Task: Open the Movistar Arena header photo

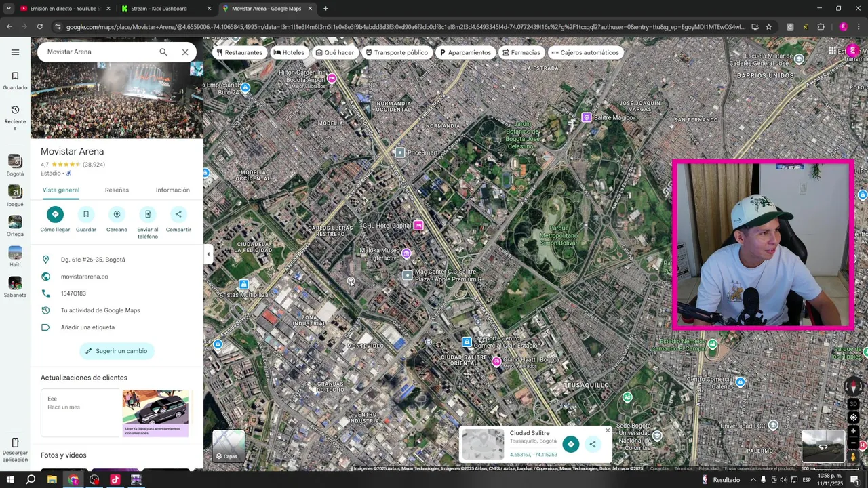Action: [117, 100]
